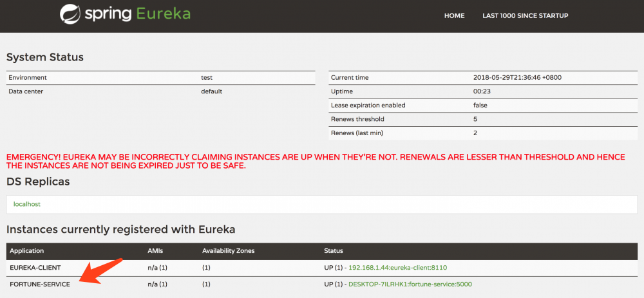The image size is (644, 298).
Task: Click the Renews threshold label
Action: (357, 119)
